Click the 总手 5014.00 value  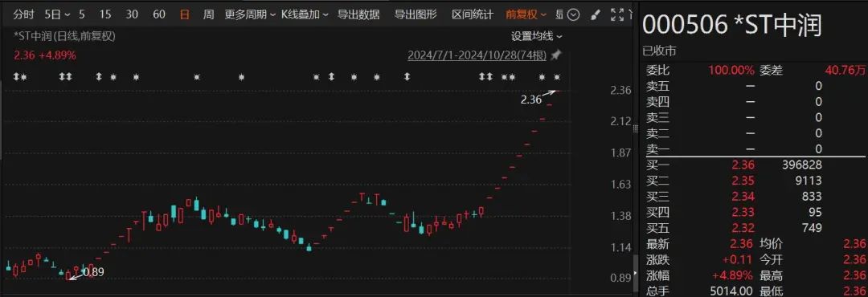pos(731,291)
